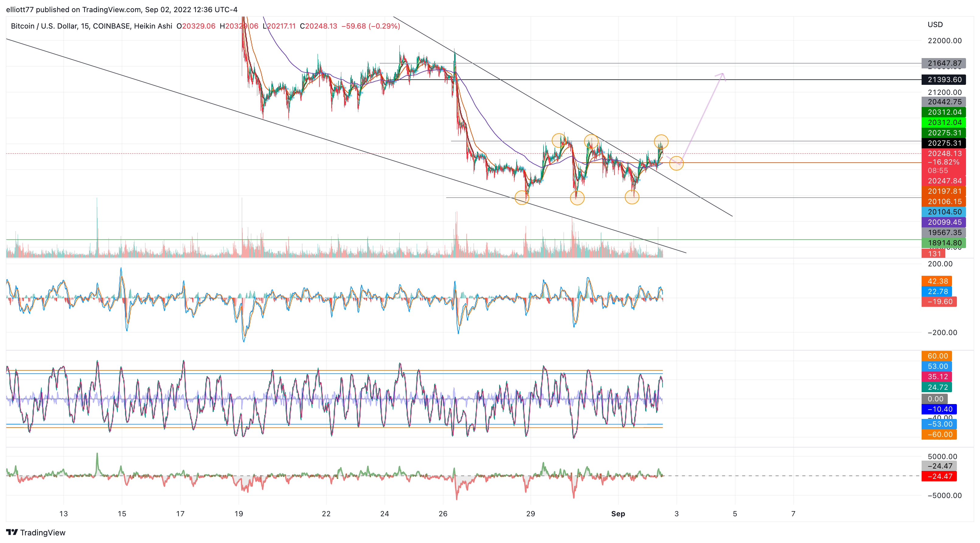Select the chart title 'Bitcoin / U.S. Dollar'

(x=44, y=26)
